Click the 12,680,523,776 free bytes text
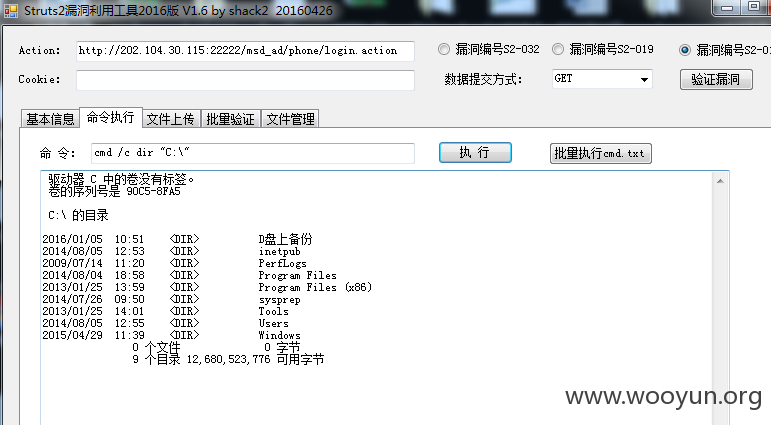This screenshot has width=771, height=425. [229, 360]
